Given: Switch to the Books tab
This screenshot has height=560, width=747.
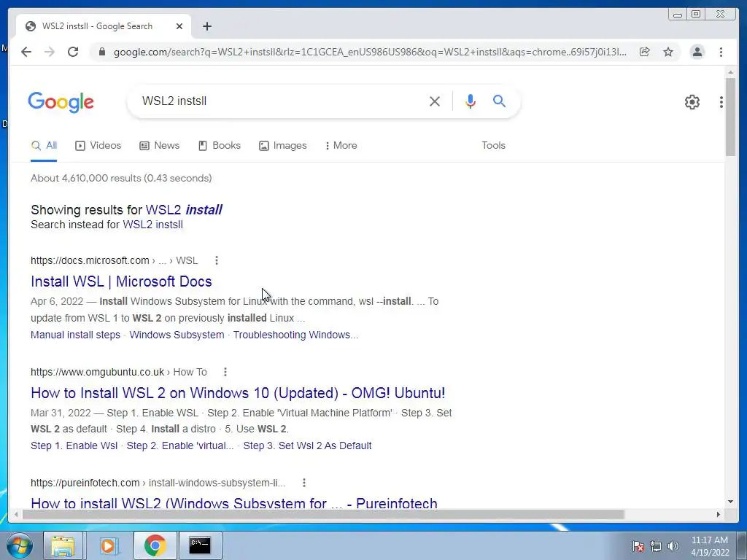Looking at the screenshot, I should click(219, 145).
